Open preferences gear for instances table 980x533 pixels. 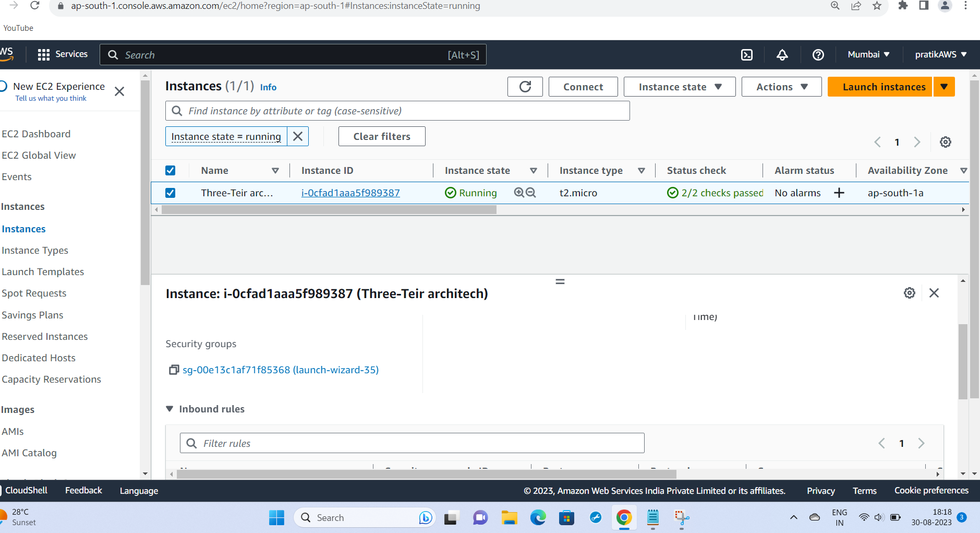(x=947, y=141)
